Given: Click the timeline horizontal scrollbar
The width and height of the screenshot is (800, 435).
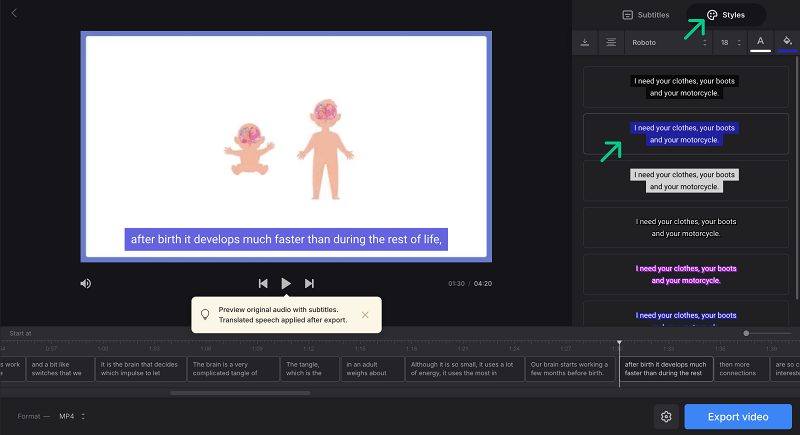Looking at the screenshot, I should coord(240,393).
